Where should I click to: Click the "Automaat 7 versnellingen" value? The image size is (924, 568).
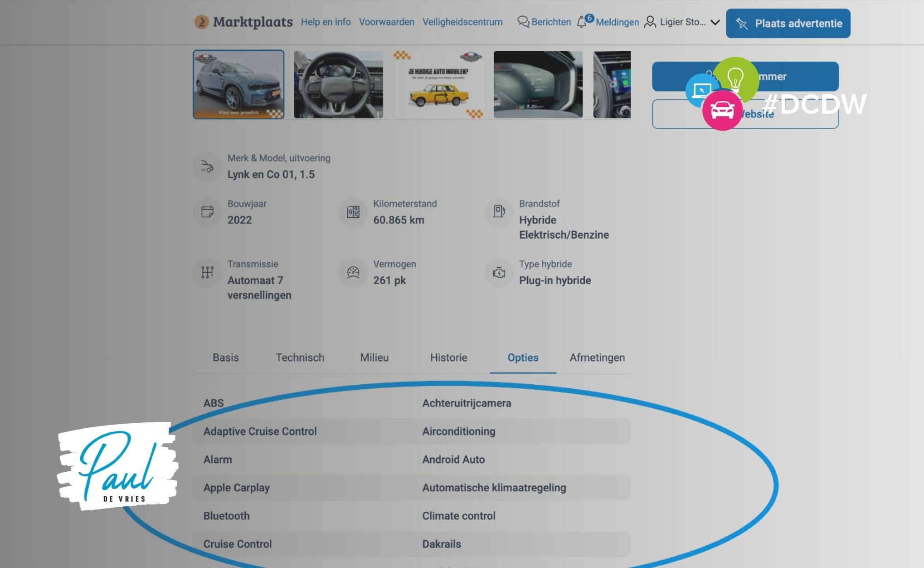coord(259,288)
